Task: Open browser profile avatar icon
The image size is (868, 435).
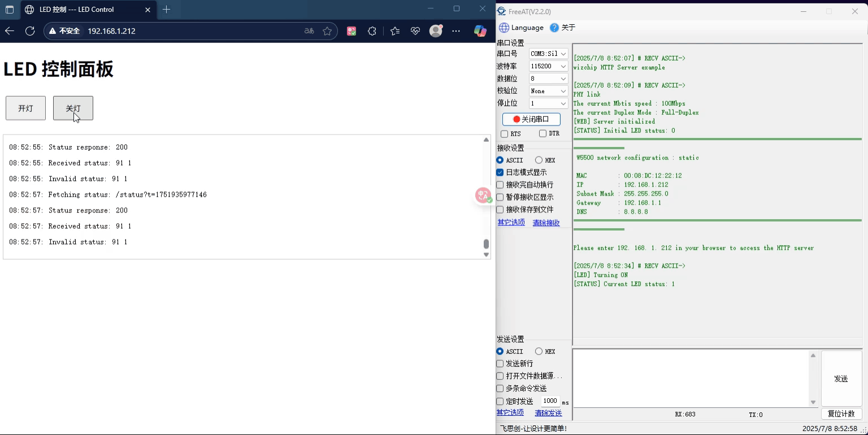Action: (436, 31)
